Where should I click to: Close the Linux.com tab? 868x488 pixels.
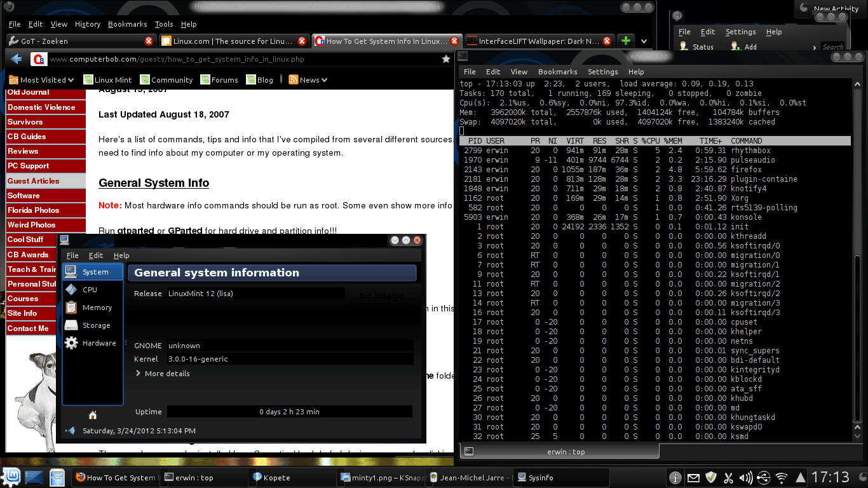(302, 41)
